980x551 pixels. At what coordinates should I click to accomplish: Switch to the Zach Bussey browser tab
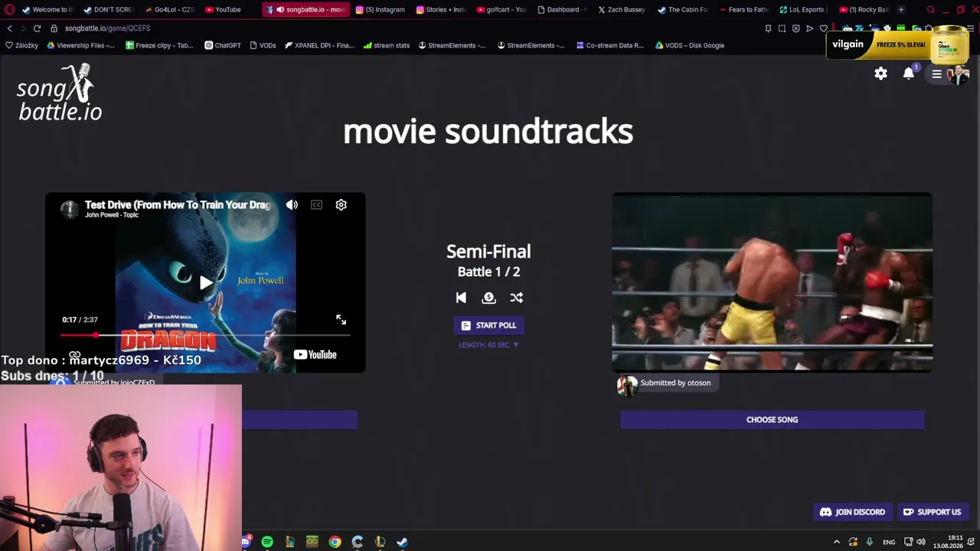622,10
